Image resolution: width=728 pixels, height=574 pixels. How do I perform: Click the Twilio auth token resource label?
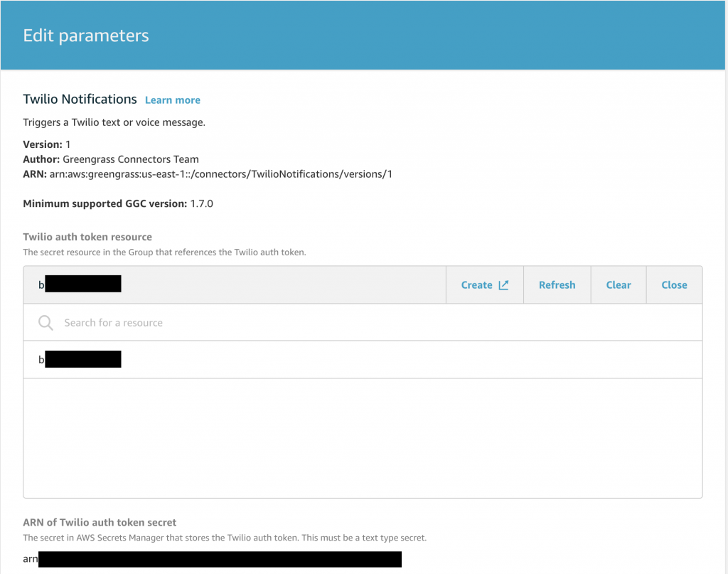[87, 237]
